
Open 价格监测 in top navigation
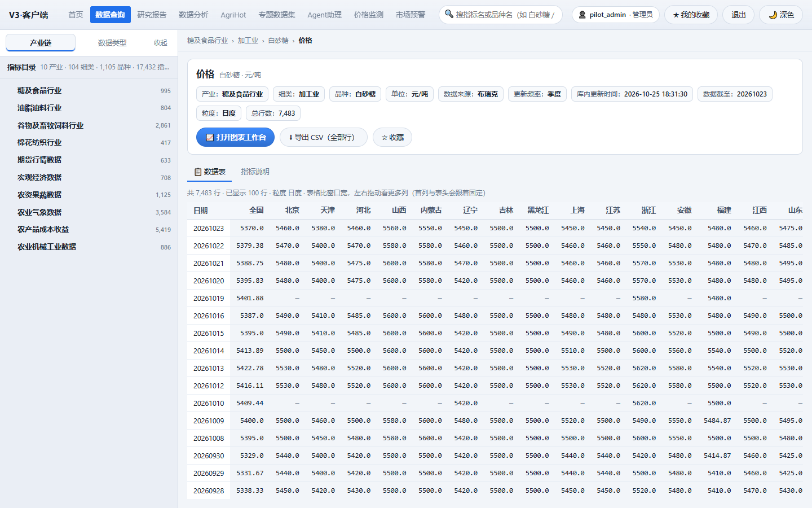(369, 15)
